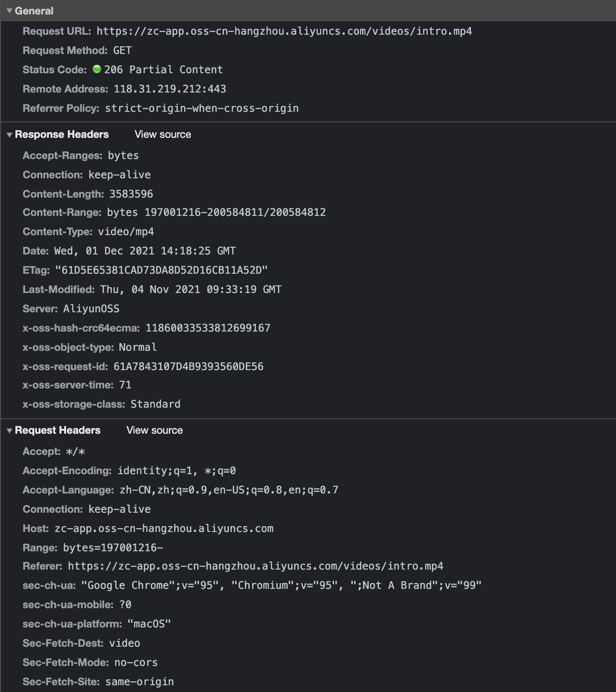616x692 pixels.
Task: View source of Request Headers
Action: tap(154, 430)
